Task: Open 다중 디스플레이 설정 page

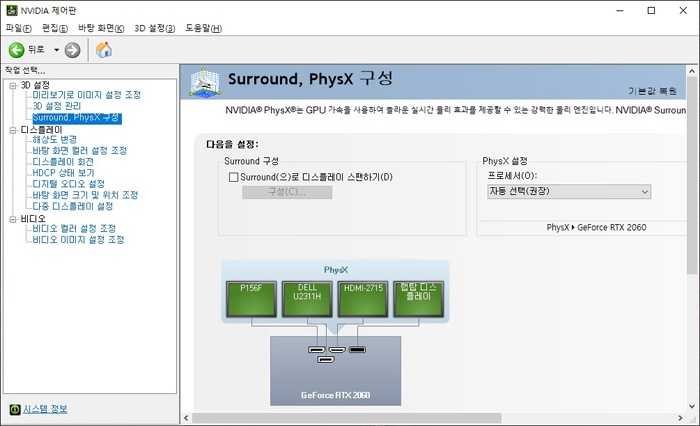Action: (73, 207)
